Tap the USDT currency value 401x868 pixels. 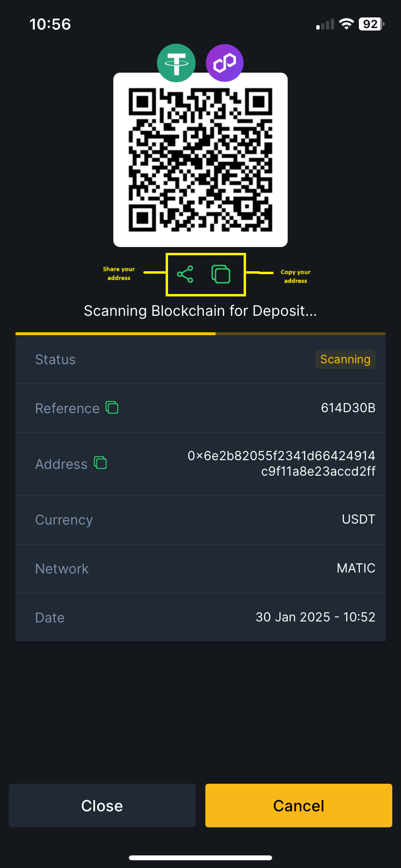point(358,519)
